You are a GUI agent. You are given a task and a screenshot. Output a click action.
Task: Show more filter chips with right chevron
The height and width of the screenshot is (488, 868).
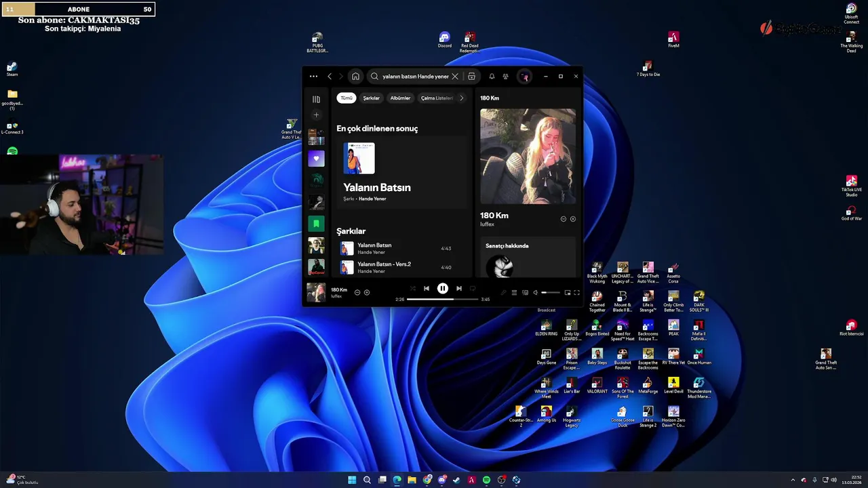[462, 98]
